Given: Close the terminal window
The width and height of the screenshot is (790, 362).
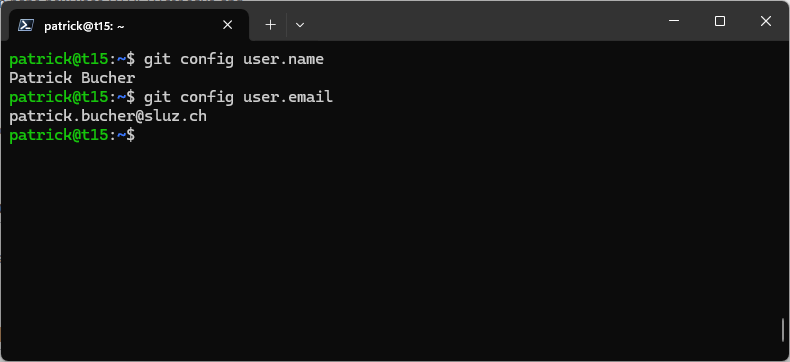Looking at the screenshot, I should coord(766,21).
